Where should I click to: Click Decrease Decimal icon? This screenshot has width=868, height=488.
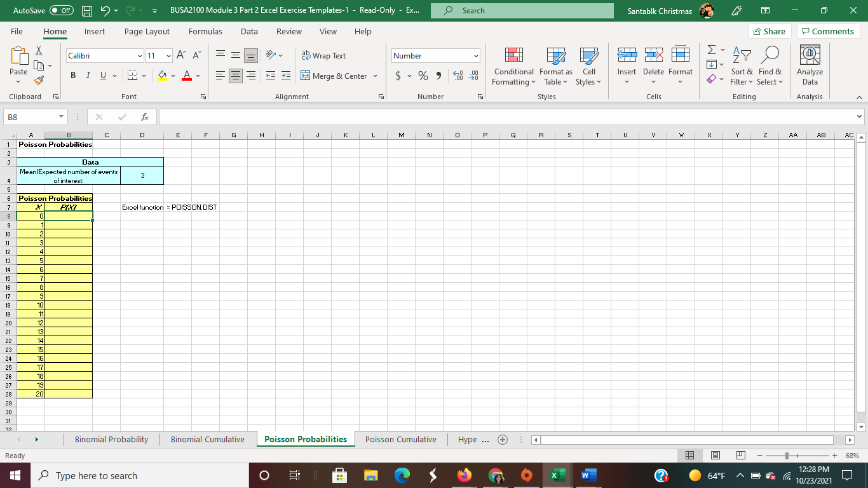pos(473,76)
